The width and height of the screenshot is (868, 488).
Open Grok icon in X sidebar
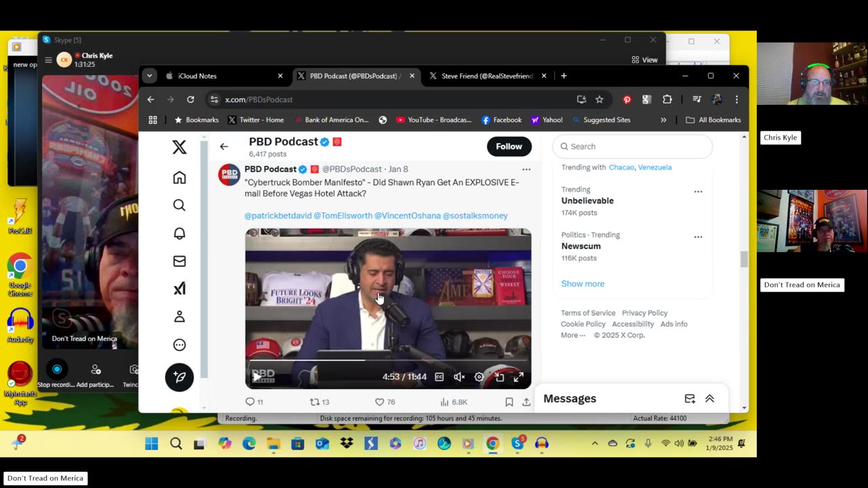pos(179,289)
